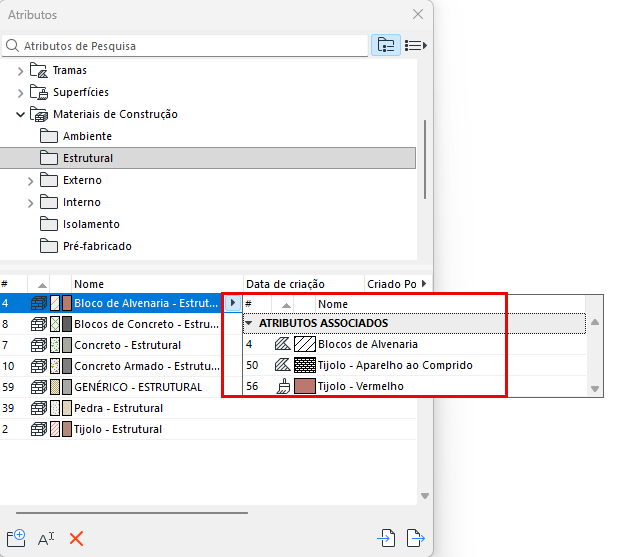Click surface brush icon beside Tijolo - Vermelho
Viewport: 618px width, 557px height.
click(x=283, y=386)
